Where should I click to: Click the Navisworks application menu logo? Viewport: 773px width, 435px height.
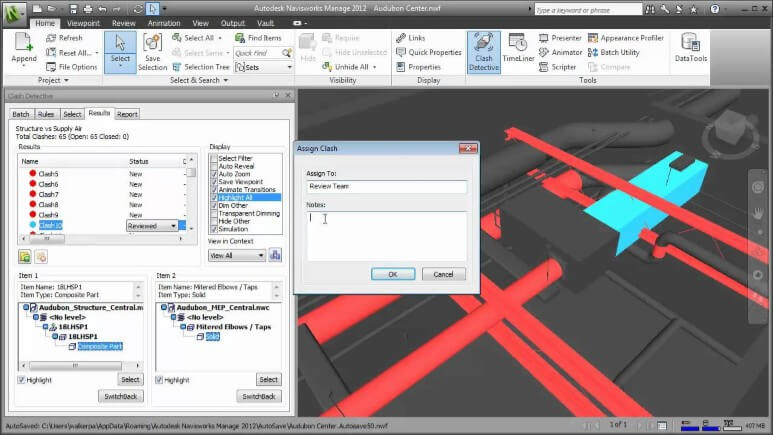point(14,13)
